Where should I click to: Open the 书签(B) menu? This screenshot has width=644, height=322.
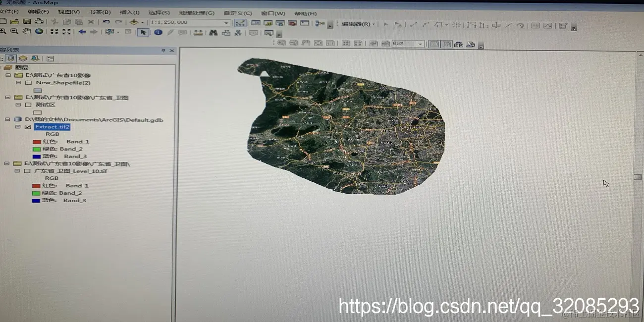pyautogui.click(x=100, y=12)
